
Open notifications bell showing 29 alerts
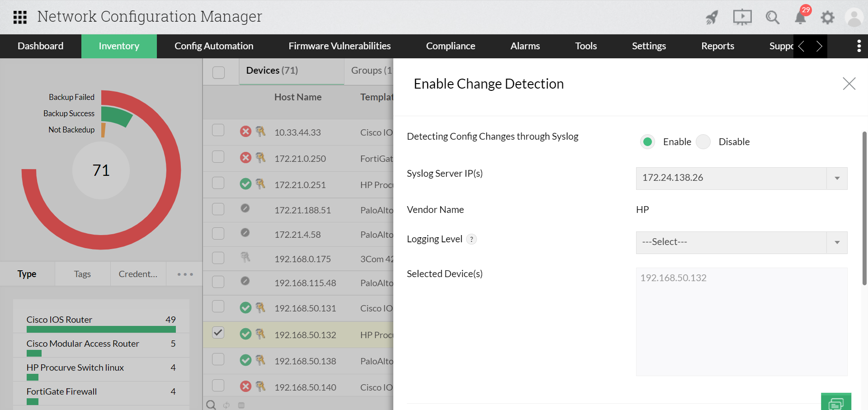click(x=800, y=17)
